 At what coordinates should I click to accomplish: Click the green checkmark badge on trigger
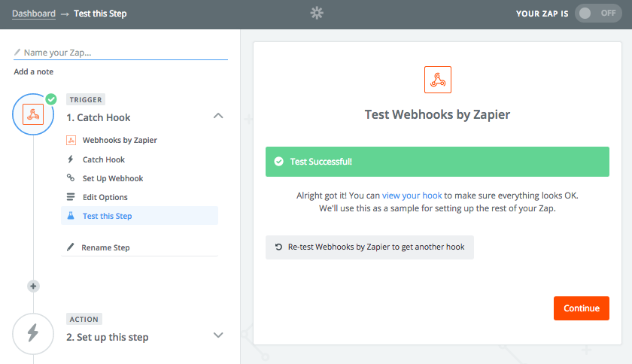click(51, 99)
